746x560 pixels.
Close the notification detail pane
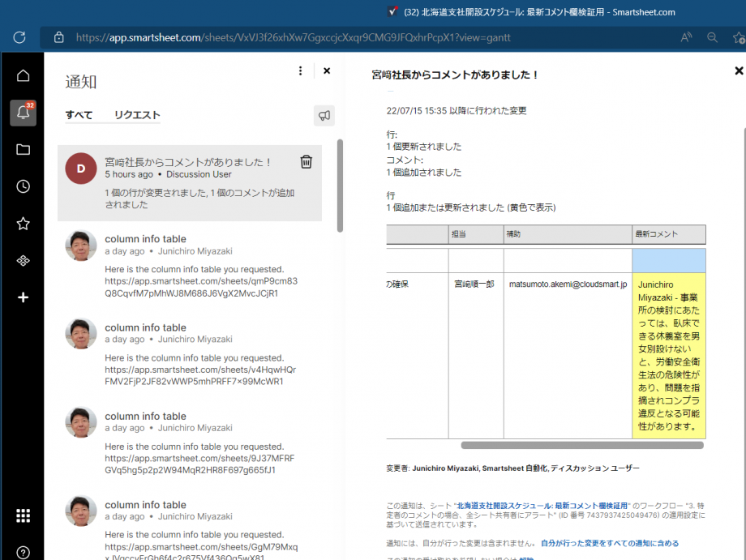[x=739, y=71]
